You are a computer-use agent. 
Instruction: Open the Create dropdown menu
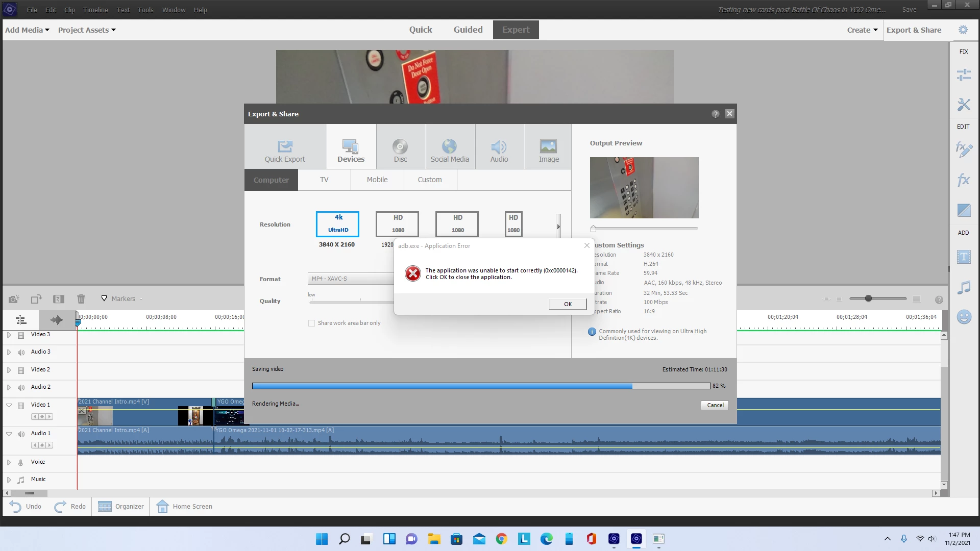(x=862, y=30)
